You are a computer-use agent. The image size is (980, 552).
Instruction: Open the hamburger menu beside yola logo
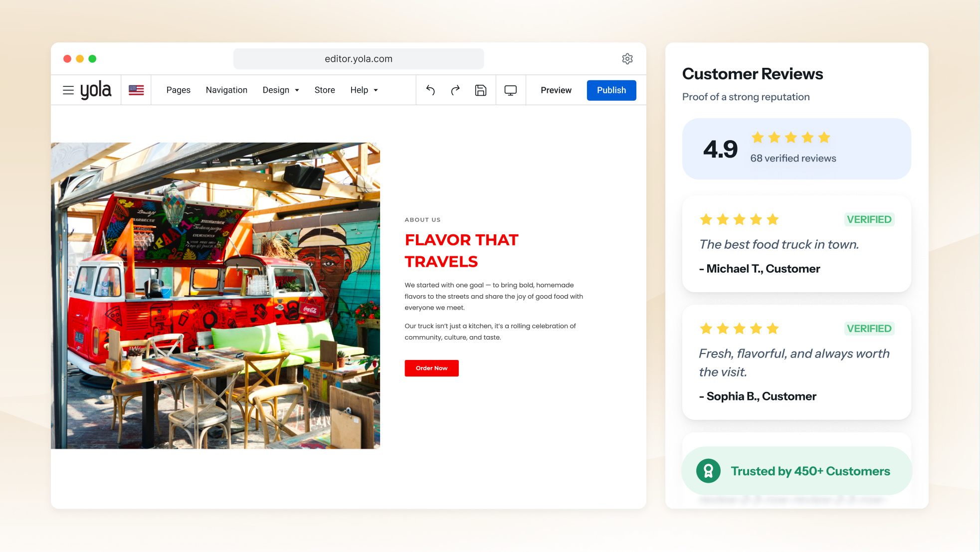(68, 90)
